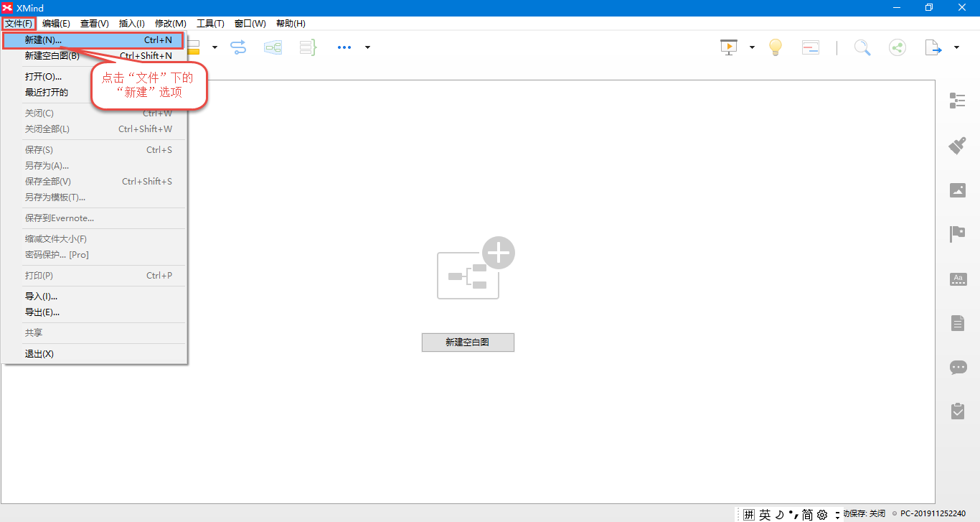Screen dimensions: 980x522
Task: Expand dropdown arrow beside the three-dots icon
Action: click(x=367, y=47)
